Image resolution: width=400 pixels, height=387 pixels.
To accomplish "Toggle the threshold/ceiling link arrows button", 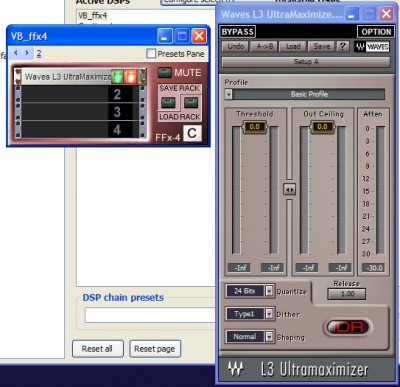I will pos(289,190).
